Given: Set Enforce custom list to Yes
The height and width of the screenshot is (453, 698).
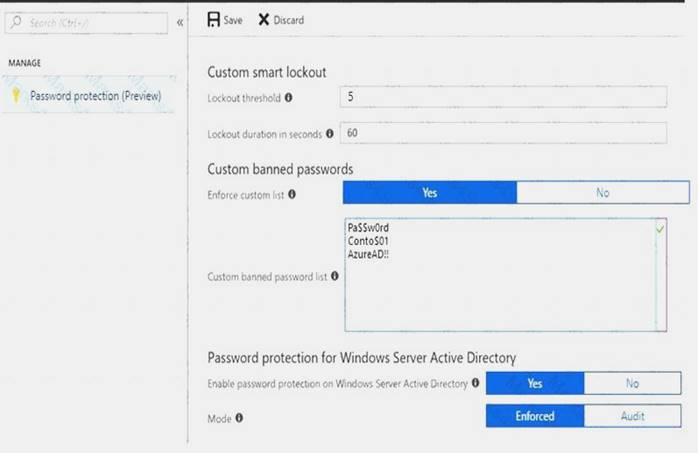Looking at the screenshot, I should pos(430,193).
